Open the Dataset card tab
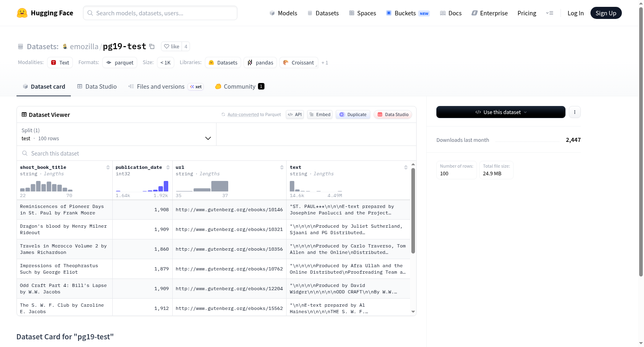The image size is (644, 347). (x=43, y=86)
